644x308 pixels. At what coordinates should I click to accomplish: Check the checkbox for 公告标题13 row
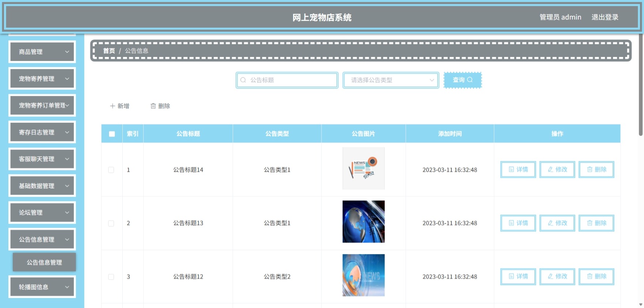coord(111,223)
